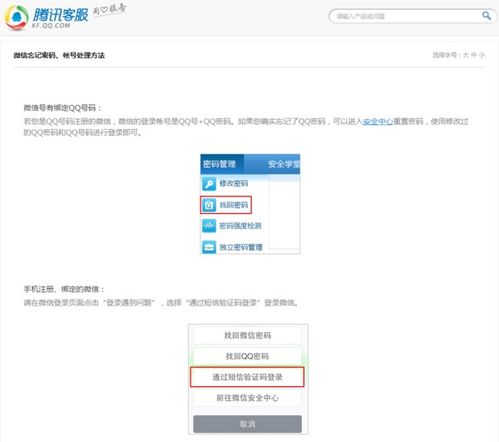Click the waveform icon for 密码强度检测
This screenshot has height=442, width=499.
(209, 226)
